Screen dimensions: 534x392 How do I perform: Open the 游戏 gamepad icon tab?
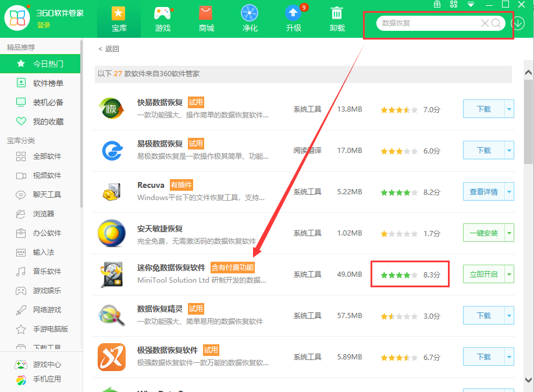point(162,19)
